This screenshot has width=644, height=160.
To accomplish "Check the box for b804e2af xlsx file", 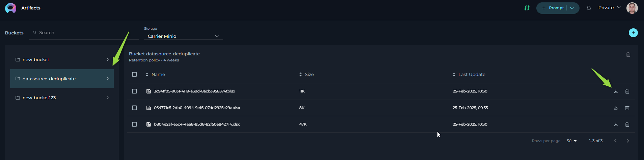I will click(134, 125).
